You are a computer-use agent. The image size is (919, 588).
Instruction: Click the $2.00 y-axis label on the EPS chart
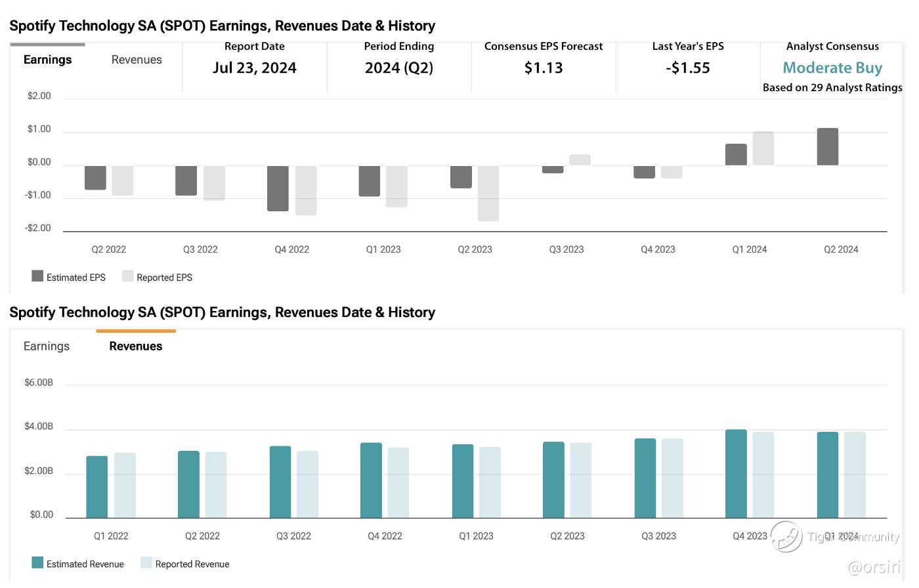[x=39, y=96]
